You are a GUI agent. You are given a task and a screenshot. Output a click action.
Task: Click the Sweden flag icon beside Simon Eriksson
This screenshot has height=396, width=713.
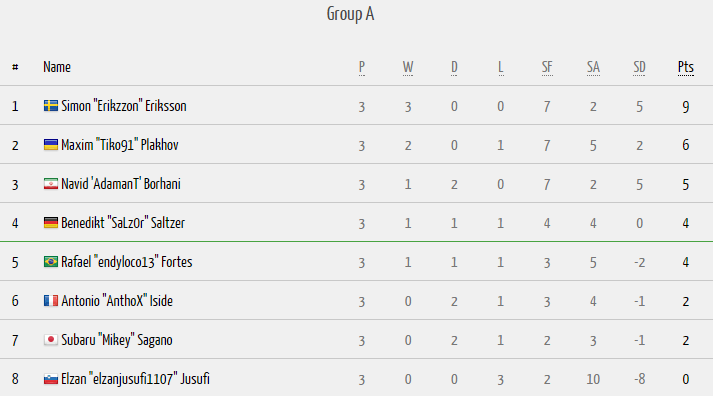[50, 106]
